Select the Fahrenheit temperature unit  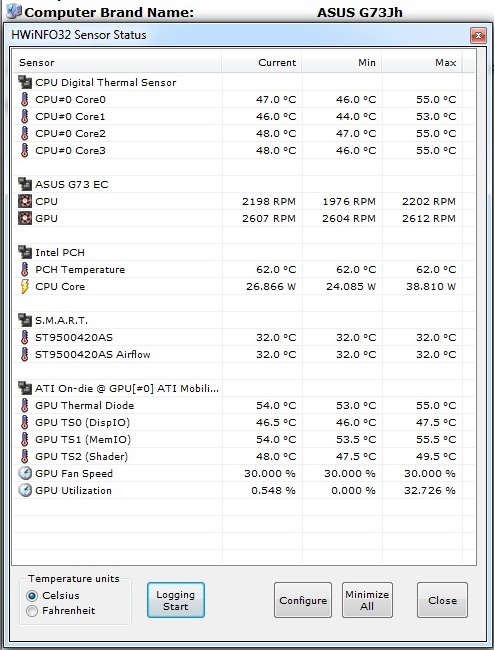[x=32, y=611]
